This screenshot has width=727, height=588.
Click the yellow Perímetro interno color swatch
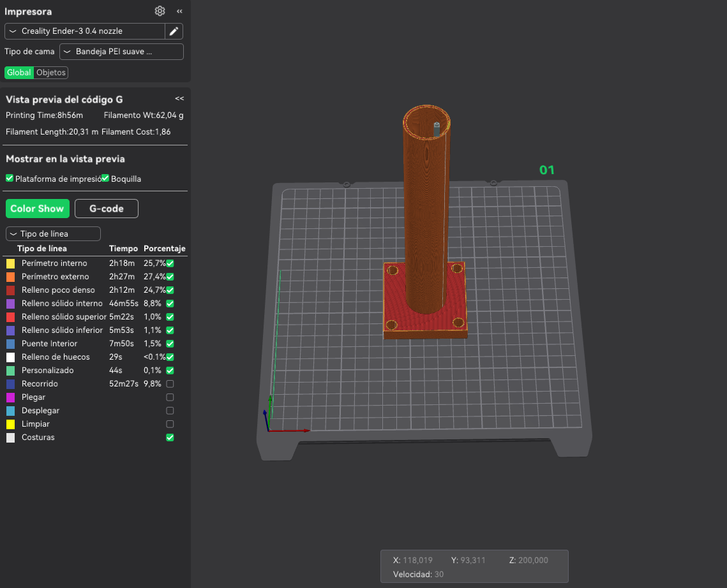[x=11, y=263]
